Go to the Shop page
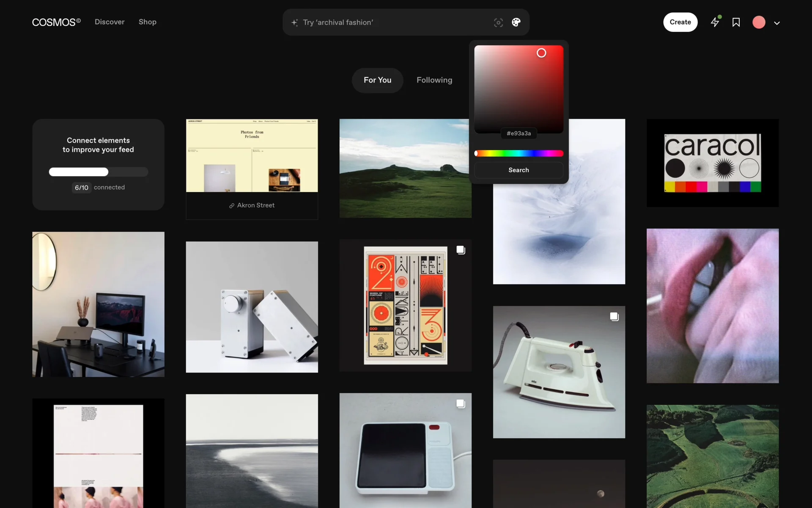 click(x=147, y=22)
